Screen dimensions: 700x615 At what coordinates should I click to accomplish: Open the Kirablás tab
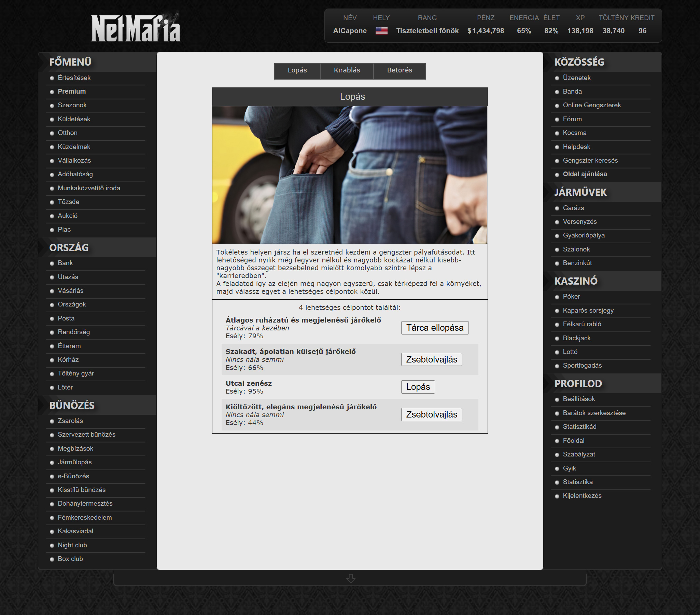pyautogui.click(x=347, y=71)
